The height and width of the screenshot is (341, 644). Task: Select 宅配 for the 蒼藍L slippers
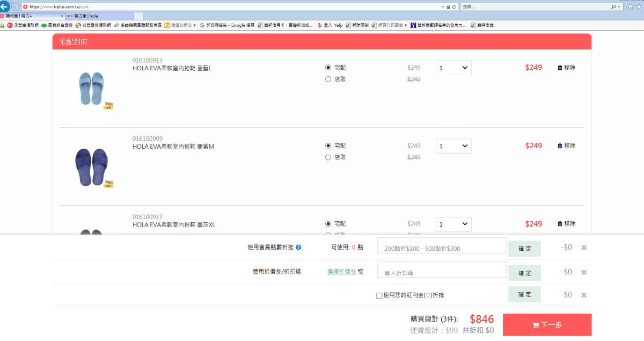pos(328,68)
